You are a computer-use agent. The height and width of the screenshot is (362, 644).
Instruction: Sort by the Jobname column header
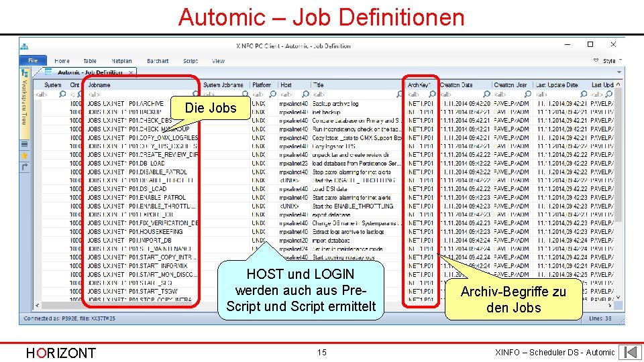142,85
